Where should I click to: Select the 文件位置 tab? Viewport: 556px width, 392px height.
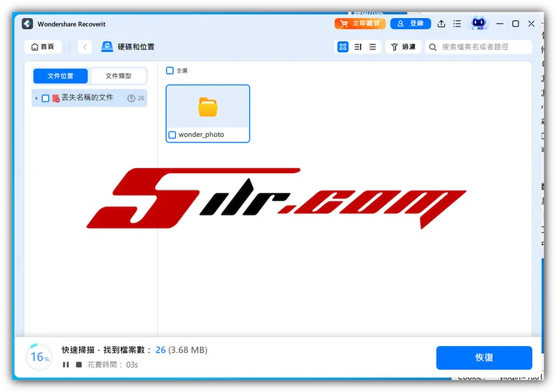click(x=60, y=76)
